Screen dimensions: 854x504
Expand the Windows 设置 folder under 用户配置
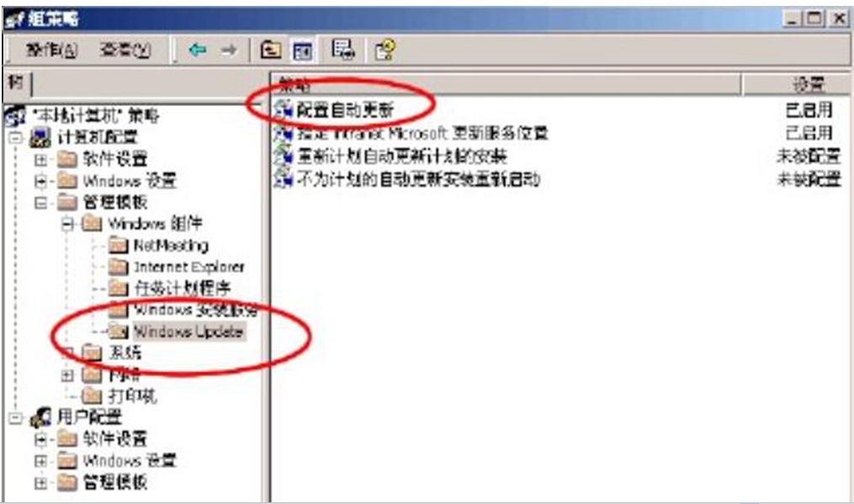pos(41,461)
